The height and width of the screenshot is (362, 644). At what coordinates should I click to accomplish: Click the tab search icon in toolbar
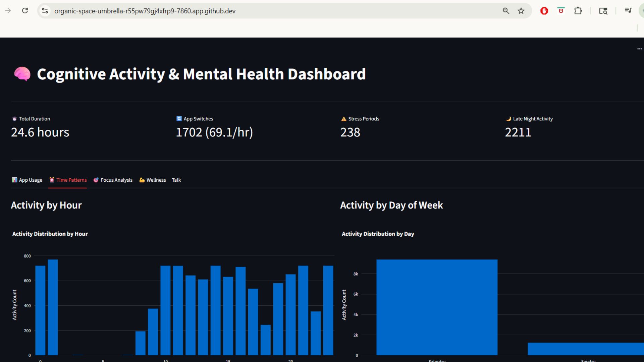[603, 11]
